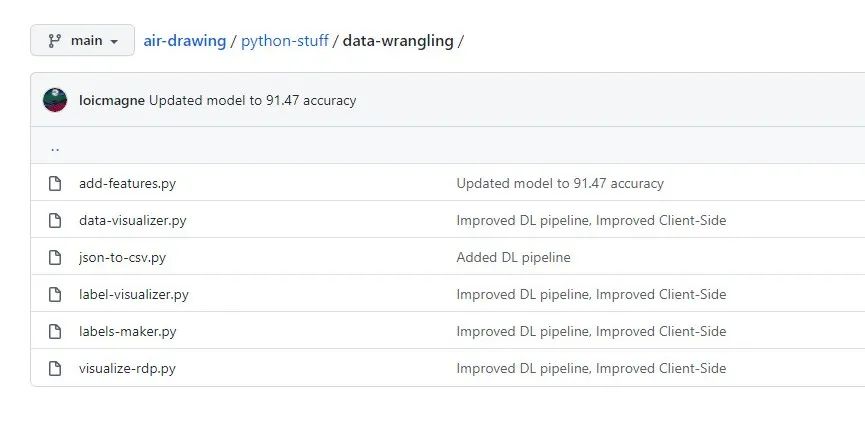Click file icon beside json-to-csv.py

pos(55,257)
